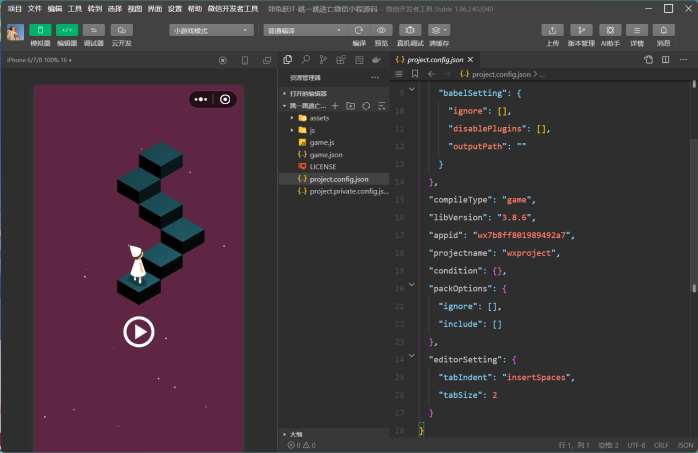Open the 文件 menu
The width and height of the screenshot is (698, 453).
click(x=35, y=8)
